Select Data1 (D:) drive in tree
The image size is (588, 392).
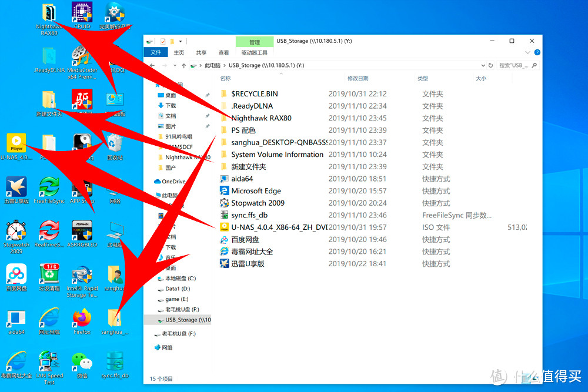click(x=178, y=289)
